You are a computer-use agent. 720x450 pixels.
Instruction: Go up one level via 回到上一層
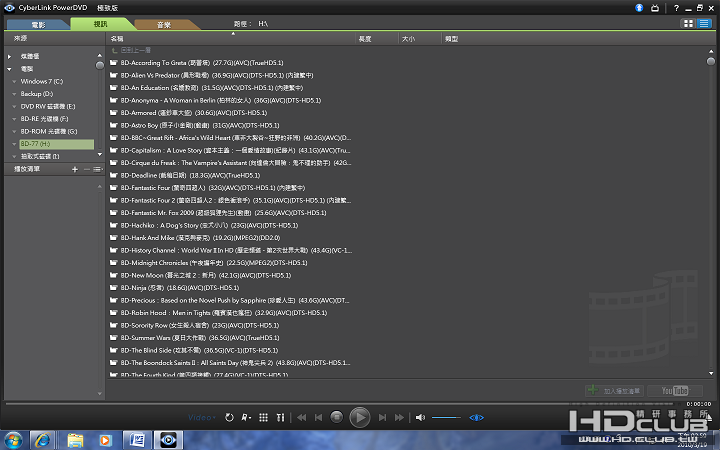point(135,50)
